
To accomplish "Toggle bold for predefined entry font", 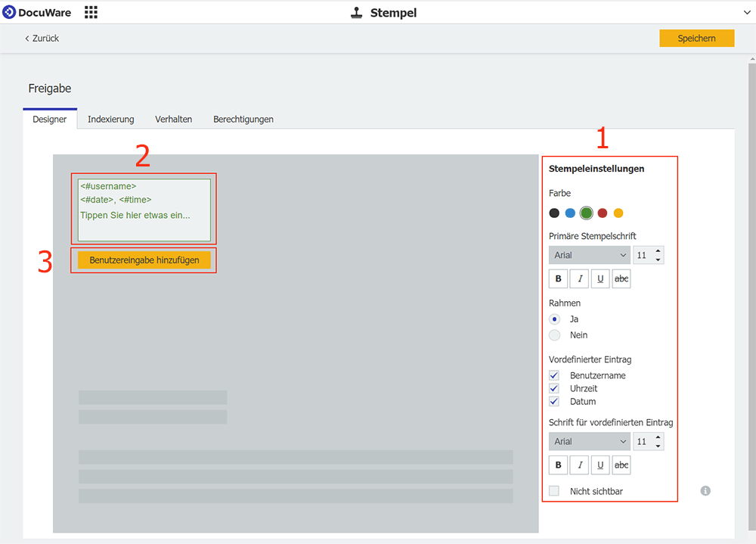I will 559,465.
